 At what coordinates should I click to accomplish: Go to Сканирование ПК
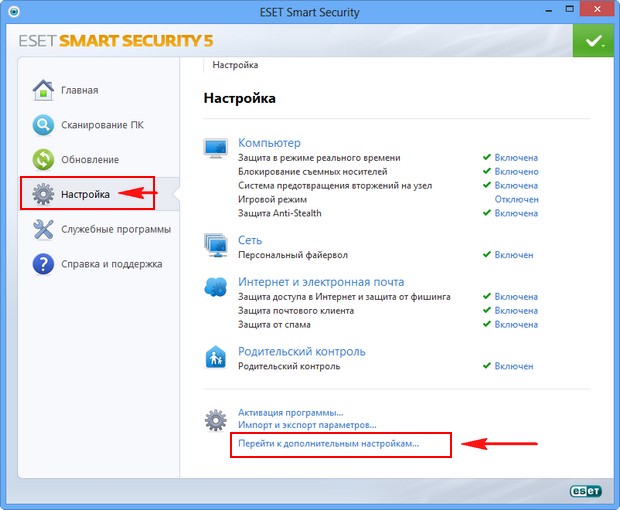pyautogui.click(x=102, y=125)
